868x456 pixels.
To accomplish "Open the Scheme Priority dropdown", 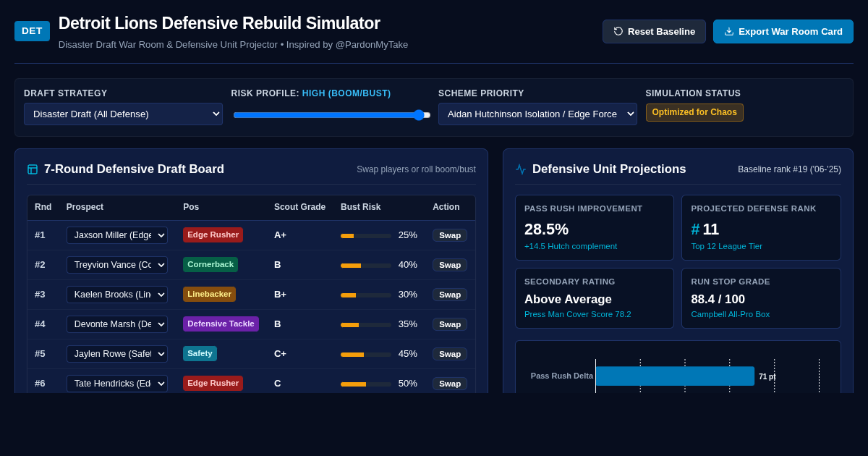I will click(537, 114).
